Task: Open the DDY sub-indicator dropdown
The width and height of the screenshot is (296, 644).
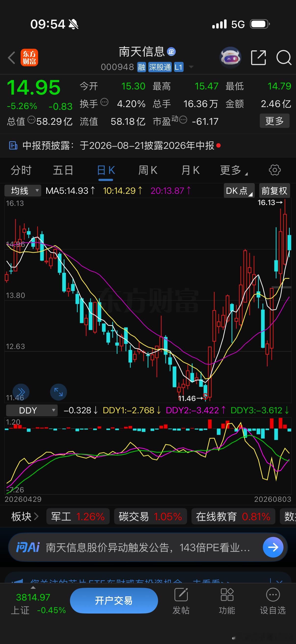Action: tap(32, 410)
